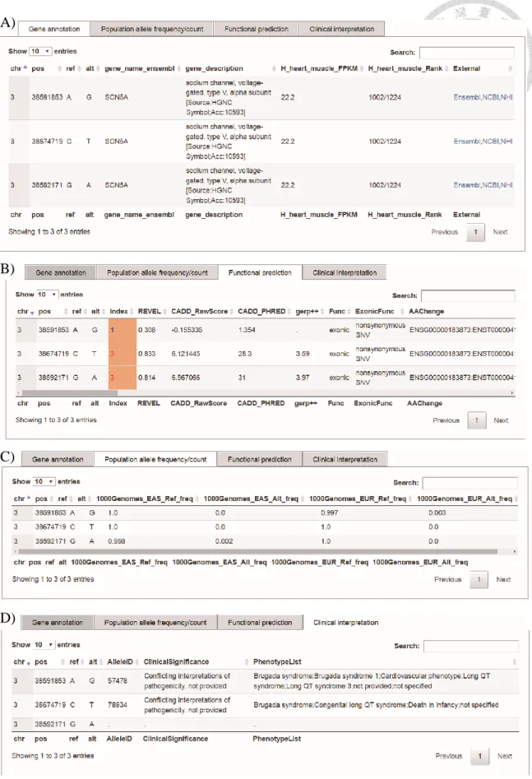Click EUR_Ref_freq value 0.997
Screen dimensions: 532x779
click(330, 512)
